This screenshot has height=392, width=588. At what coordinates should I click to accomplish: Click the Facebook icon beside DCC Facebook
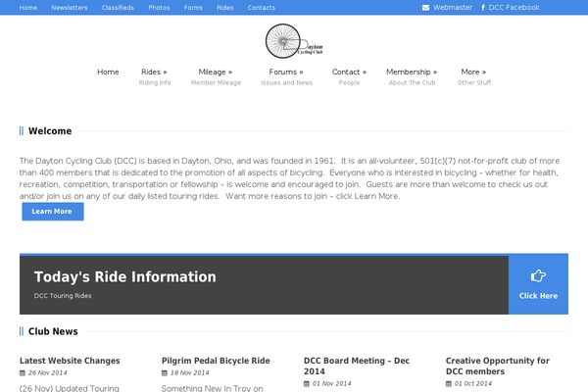(483, 8)
